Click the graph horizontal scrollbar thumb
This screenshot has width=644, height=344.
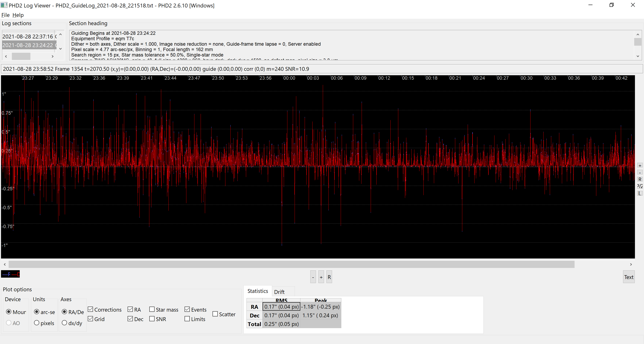291,264
